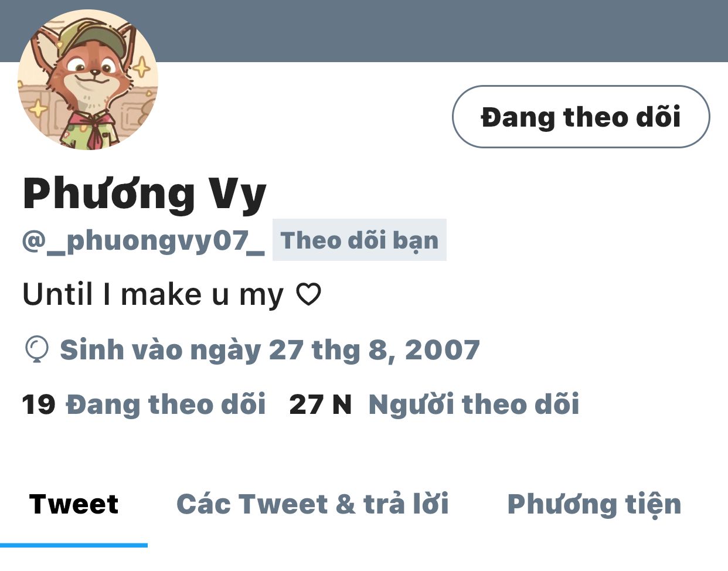The height and width of the screenshot is (571, 728).
Task: Open the 'Người theo dõi' followers list
Action: point(474,404)
